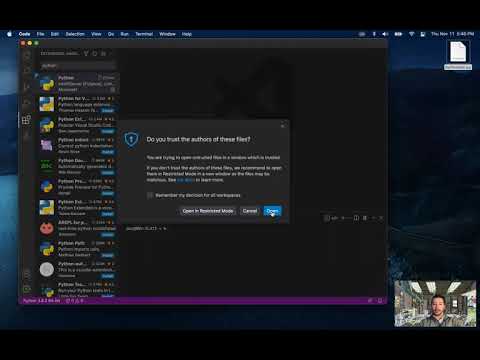The width and height of the screenshot is (480, 360).
Task: Click the blue Open button in the trust dialog
Action: pos(272,211)
